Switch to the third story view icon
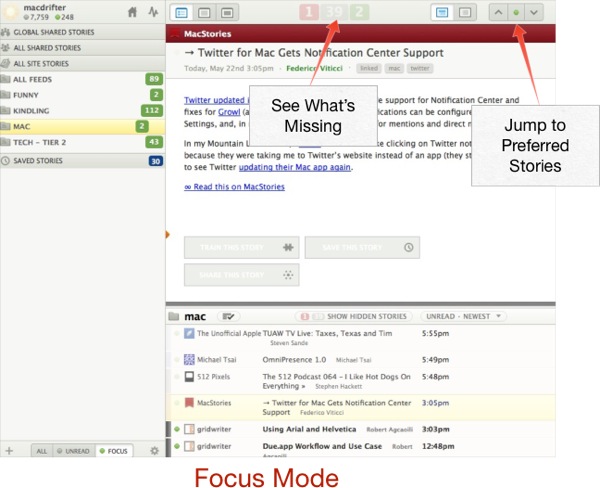Screen dimensions: 600x488 click(x=227, y=13)
